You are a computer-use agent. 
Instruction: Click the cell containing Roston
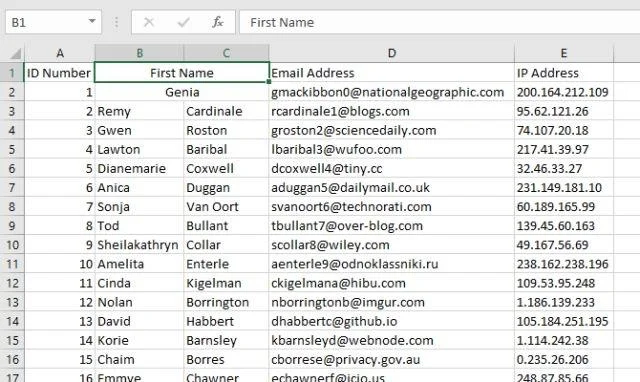[x=227, y=130]
